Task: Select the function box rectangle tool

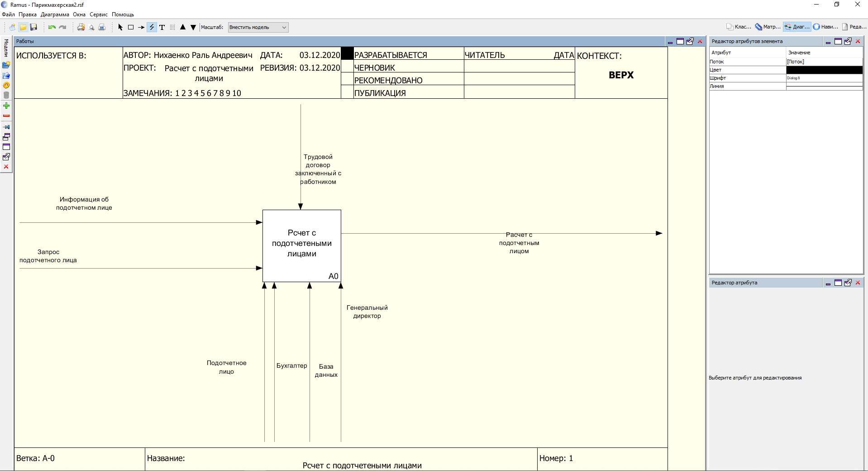Action: coord(131,27)
